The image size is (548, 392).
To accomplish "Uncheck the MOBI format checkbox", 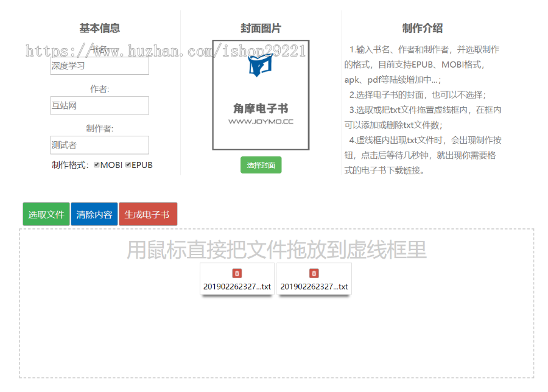I will pyautogui.click(x=97, y=165).
